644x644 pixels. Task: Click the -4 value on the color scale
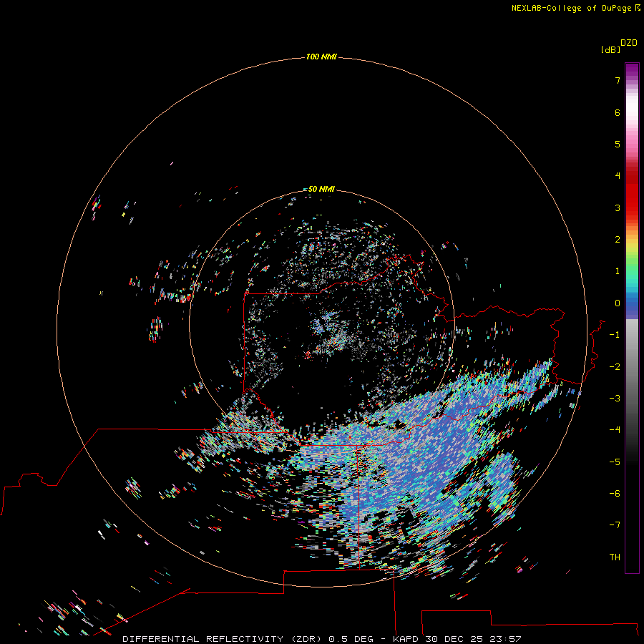point(615,429)
